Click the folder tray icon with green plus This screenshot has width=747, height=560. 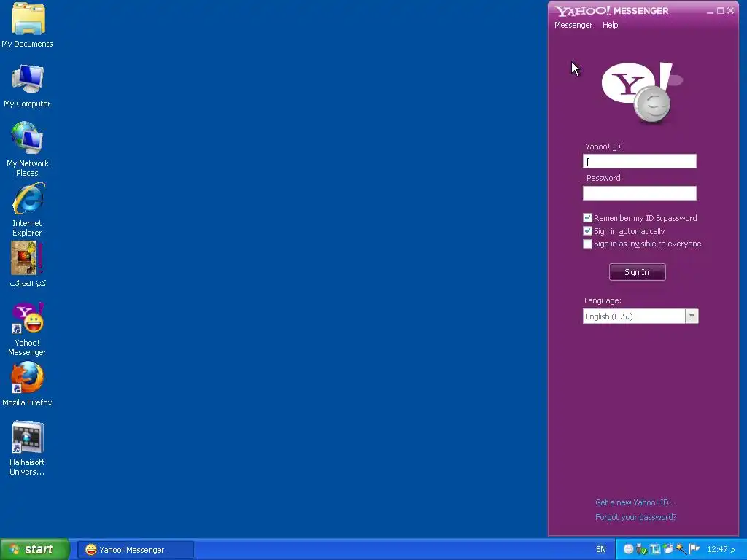tap(668, 548)
